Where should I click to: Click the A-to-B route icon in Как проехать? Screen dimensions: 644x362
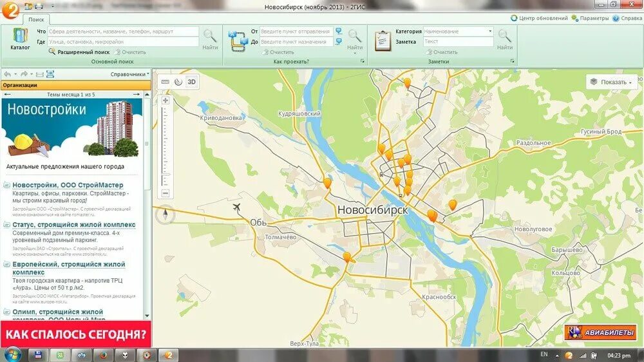click(238, 41)
